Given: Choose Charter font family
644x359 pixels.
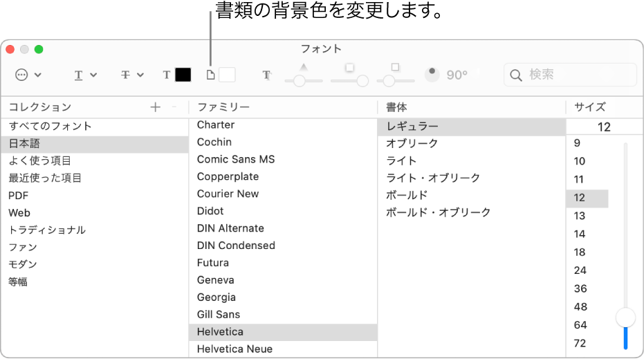Looking at the screenshot, I should [x=283, y=125].
